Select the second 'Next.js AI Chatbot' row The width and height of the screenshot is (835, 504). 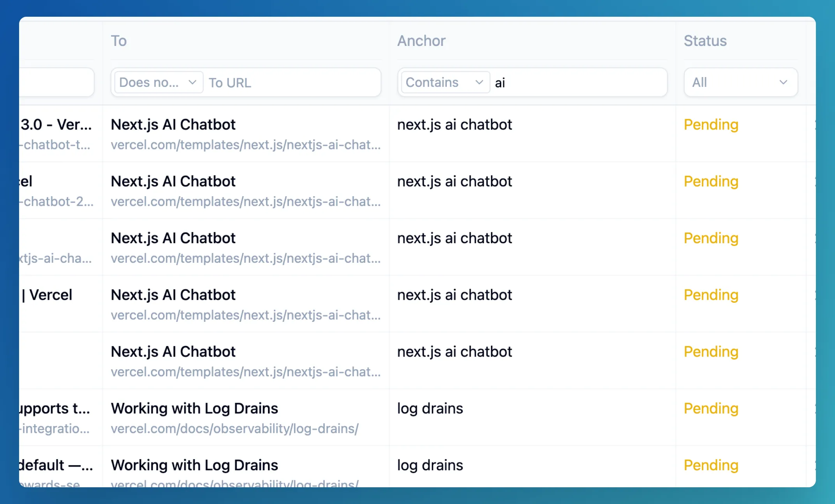coord(173,181)
